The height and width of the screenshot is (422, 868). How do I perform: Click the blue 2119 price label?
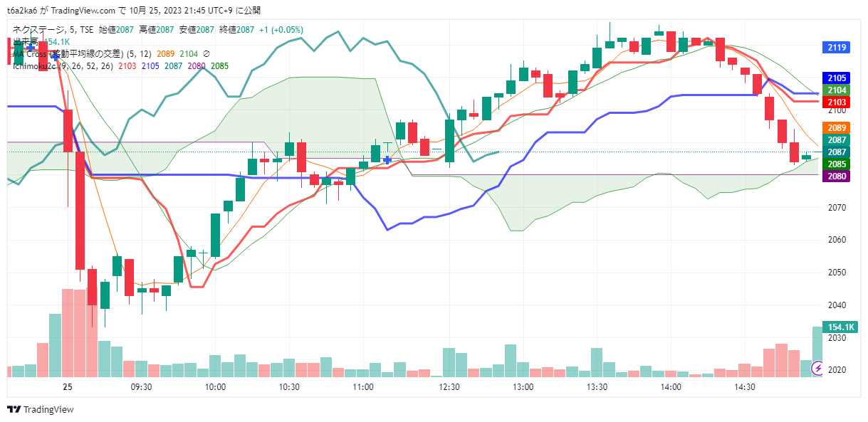point(837,48)
